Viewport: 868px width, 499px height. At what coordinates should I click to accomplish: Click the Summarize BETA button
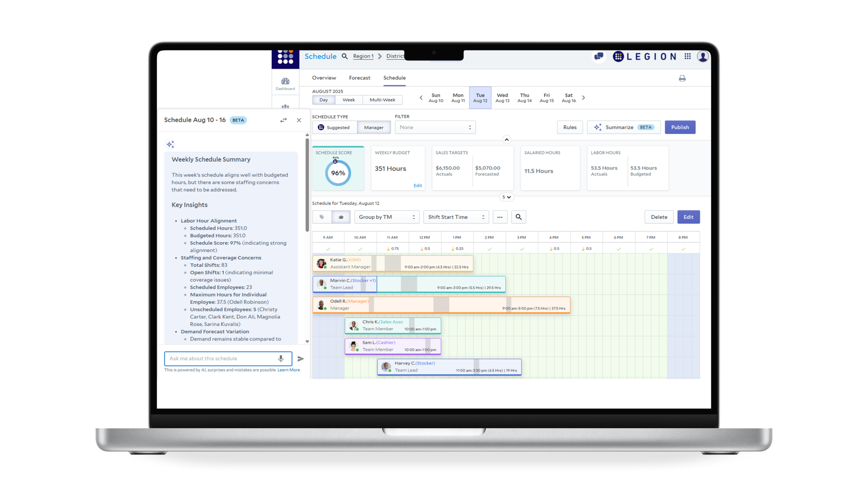624,127
